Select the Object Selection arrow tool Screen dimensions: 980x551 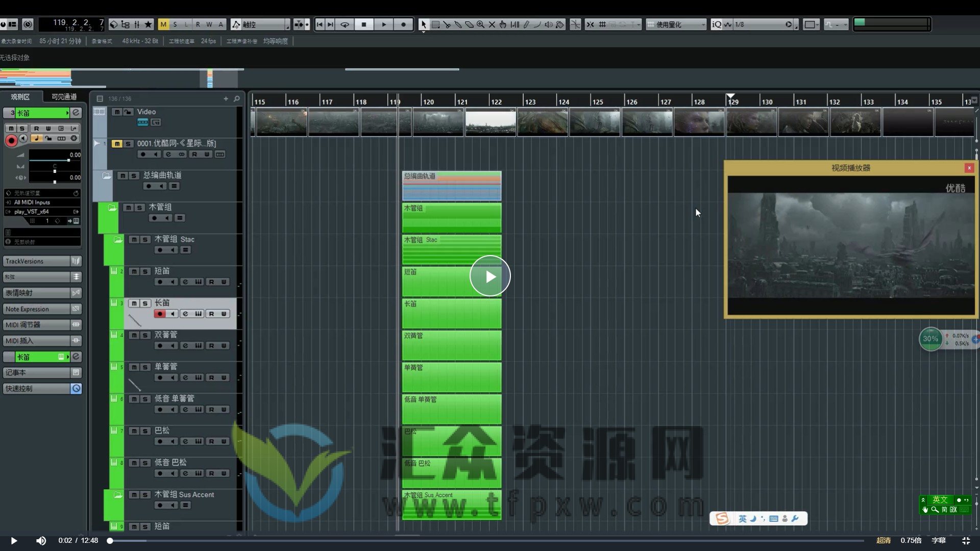(423, 24)
